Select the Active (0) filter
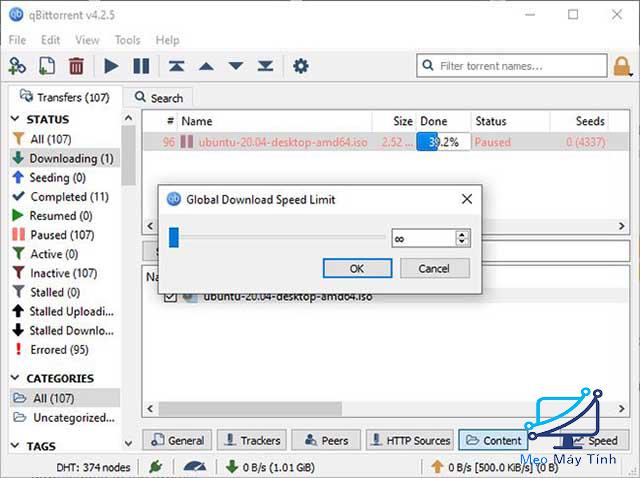The image size is (640, 478). (64, 254)
